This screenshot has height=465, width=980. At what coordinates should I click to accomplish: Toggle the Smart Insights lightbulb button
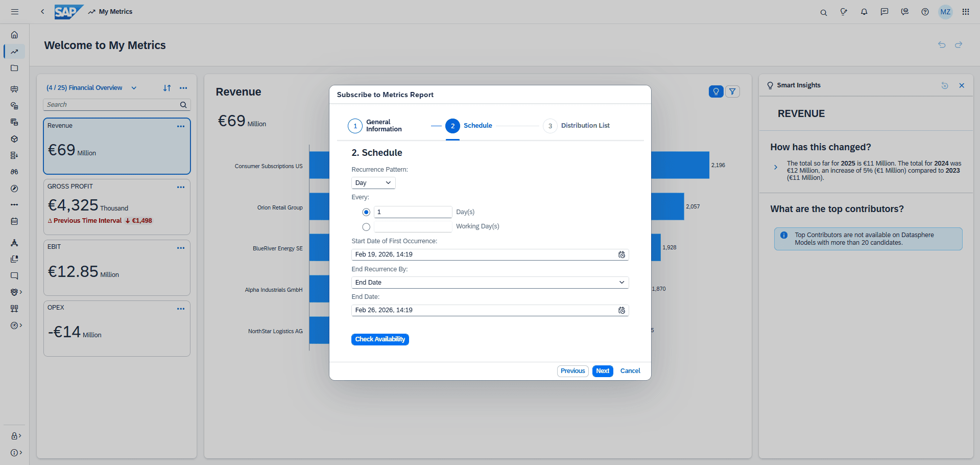(716, 91)
